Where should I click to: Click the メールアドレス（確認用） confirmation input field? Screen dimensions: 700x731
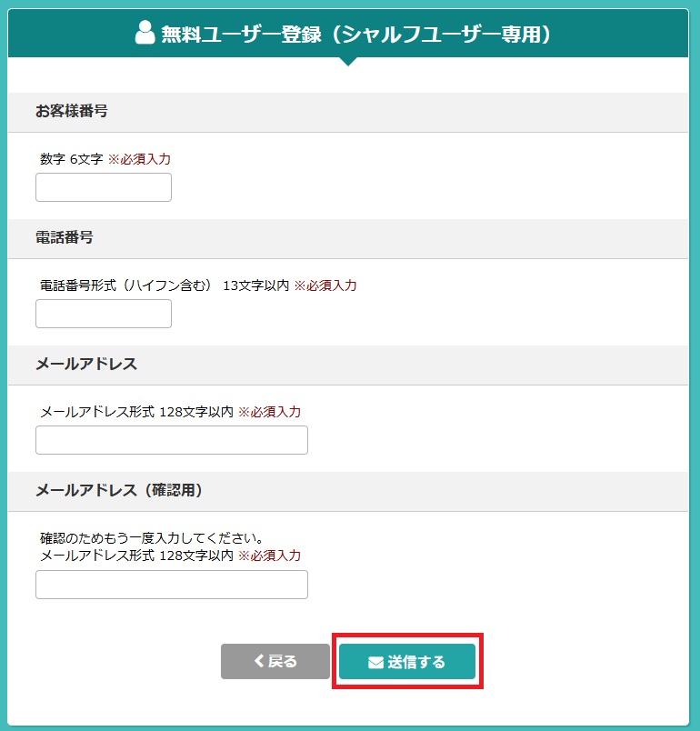pyautogui.click(x=172, y=585)
